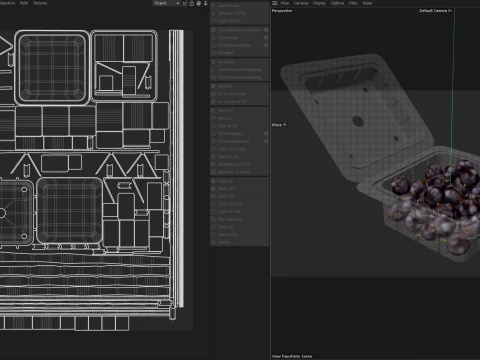Viewport: 480px width, 360px height.
Task: Click Cycle UV CCW
Action: point(239,204)
